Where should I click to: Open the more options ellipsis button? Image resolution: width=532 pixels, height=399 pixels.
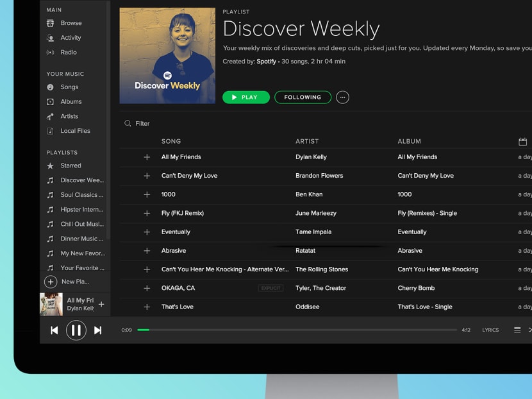tap(342, 97)
